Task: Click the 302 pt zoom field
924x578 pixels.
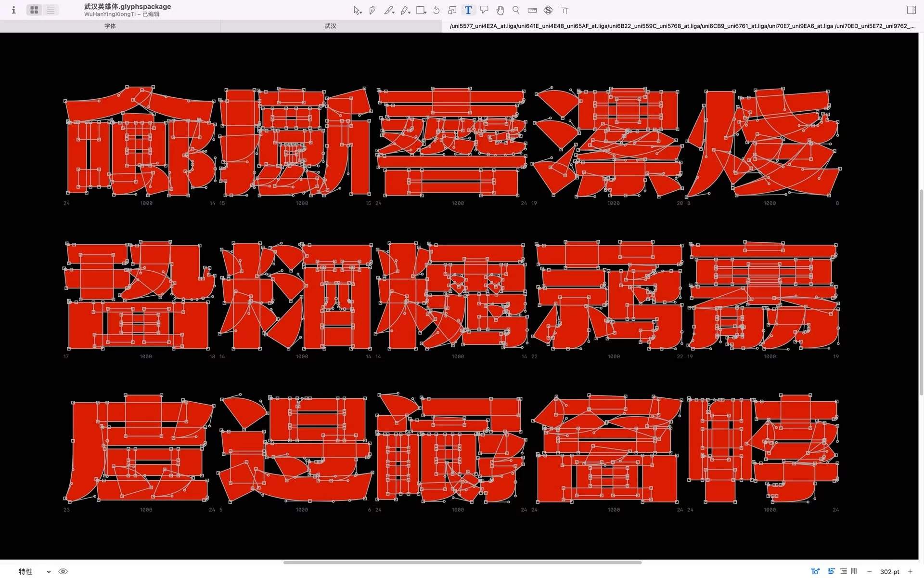Action: point(889,572)
